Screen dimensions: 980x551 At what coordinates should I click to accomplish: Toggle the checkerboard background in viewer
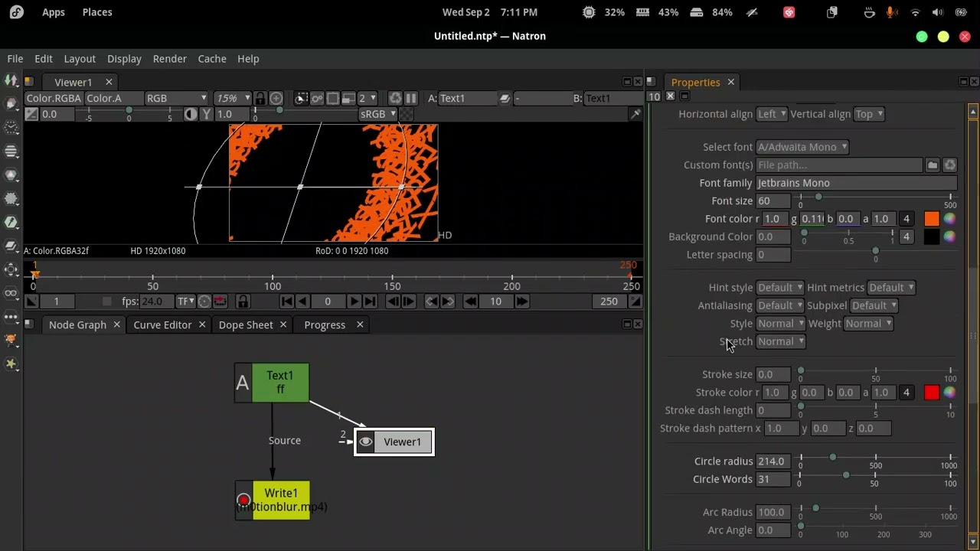click(406, 114)
